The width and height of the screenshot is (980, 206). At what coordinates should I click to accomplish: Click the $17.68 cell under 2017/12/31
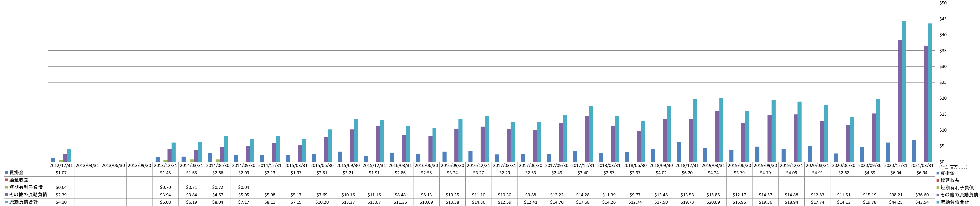pyautogui.click(x=583, y=202)
